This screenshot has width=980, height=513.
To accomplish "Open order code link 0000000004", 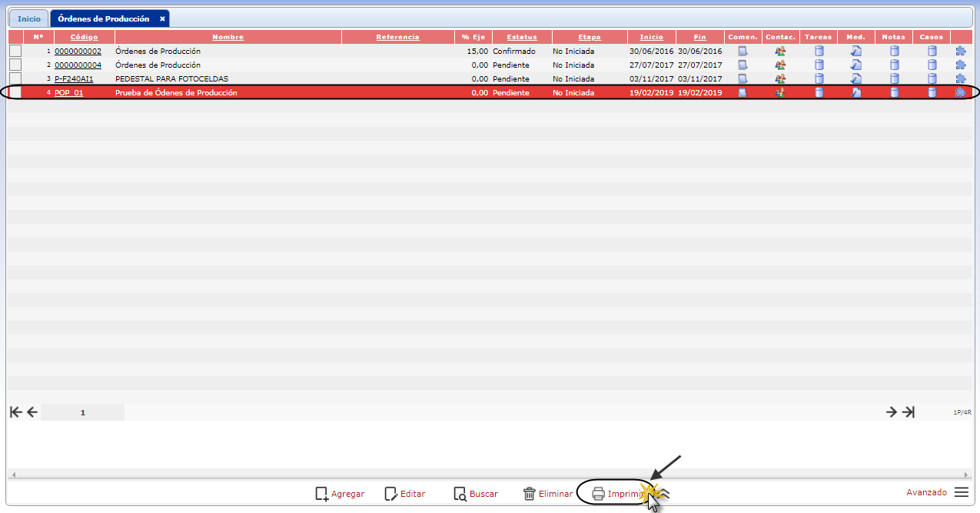I will point(78,65).
